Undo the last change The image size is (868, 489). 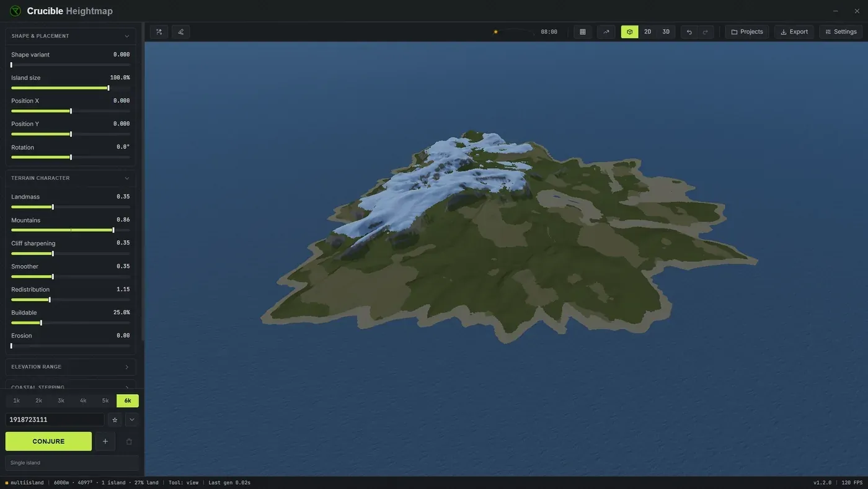click(x=689, y=32)
